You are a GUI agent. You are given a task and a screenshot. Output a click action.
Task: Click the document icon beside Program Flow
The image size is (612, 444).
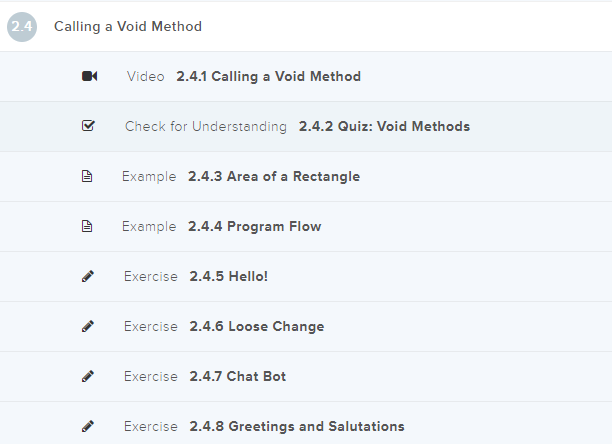[x=87, y=226]
